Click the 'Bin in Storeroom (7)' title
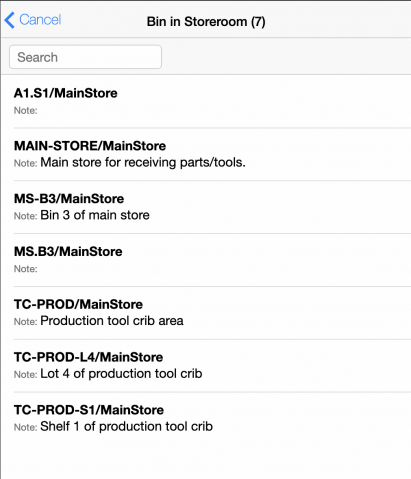This screenshot has width=411, height=479. click(x=206, y=22)
